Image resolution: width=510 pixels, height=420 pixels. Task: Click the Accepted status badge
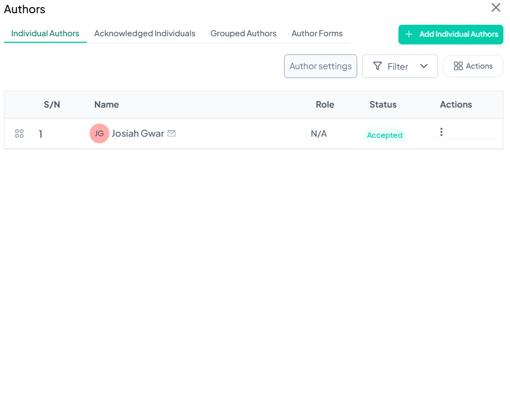(385, 135)
